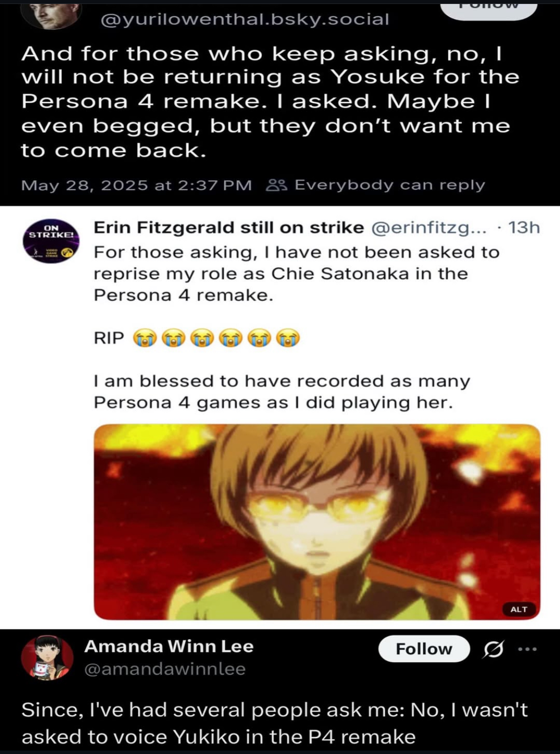Follow Yuri Lowenthal with top Follow button
The height and width of the screenshot is (754, 560).
(489, 11)
